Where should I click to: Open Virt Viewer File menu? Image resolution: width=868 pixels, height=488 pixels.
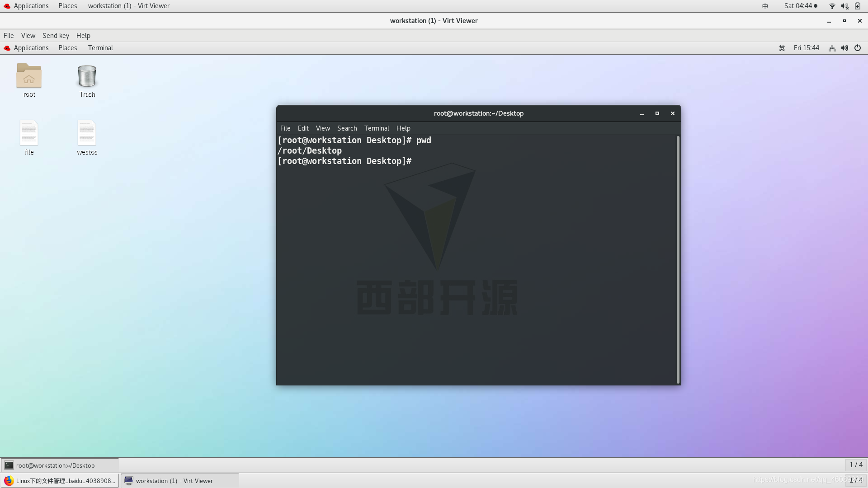tap(9, 36)
